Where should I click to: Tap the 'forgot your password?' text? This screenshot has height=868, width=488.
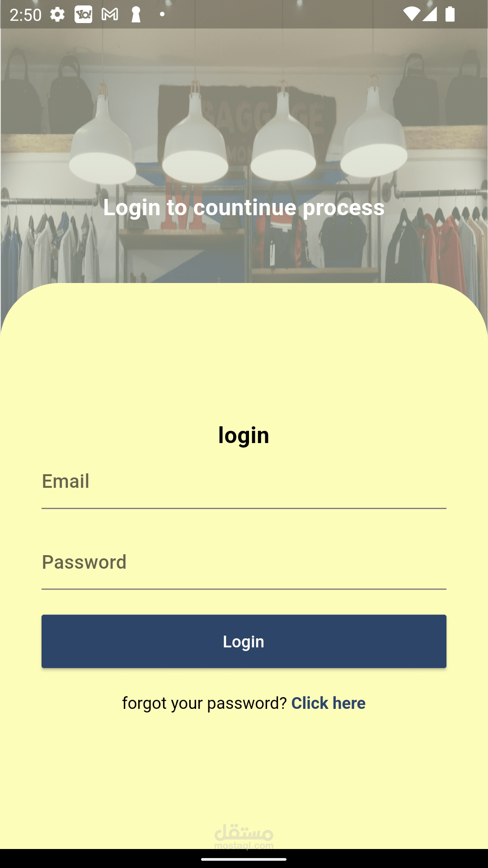(x=204, y=703)
